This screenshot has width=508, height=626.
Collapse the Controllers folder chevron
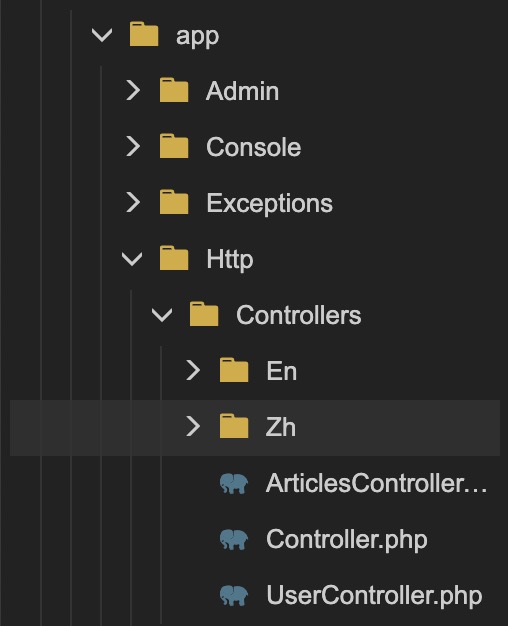162,315
